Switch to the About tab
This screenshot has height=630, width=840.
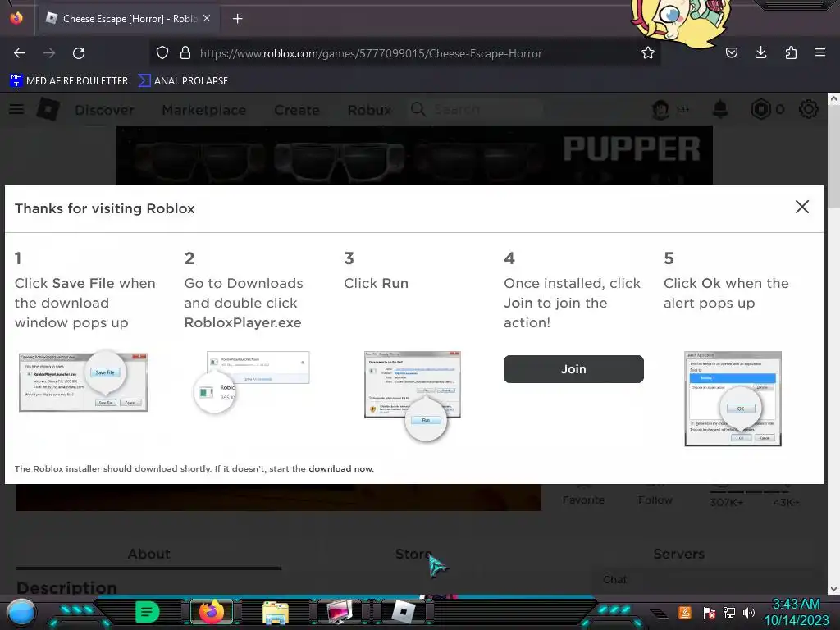click(149, 554)
